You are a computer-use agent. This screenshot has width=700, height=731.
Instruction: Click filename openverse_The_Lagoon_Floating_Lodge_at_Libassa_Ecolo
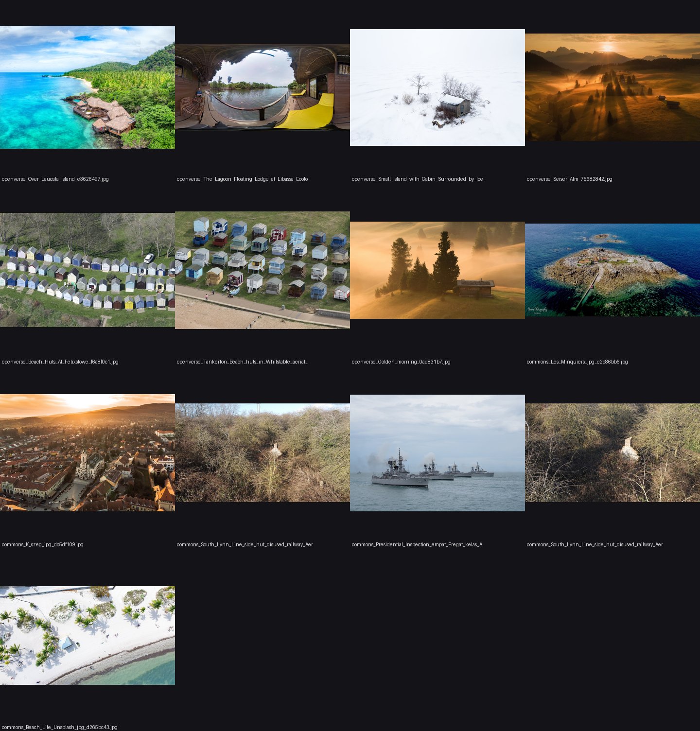coord(243,179)
